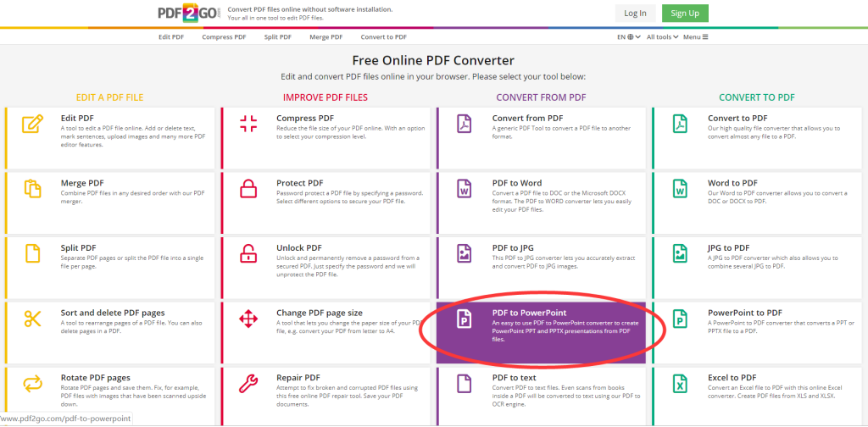Select Compress PDF in the top navigation
868x427 pixels.
(224, 37)
